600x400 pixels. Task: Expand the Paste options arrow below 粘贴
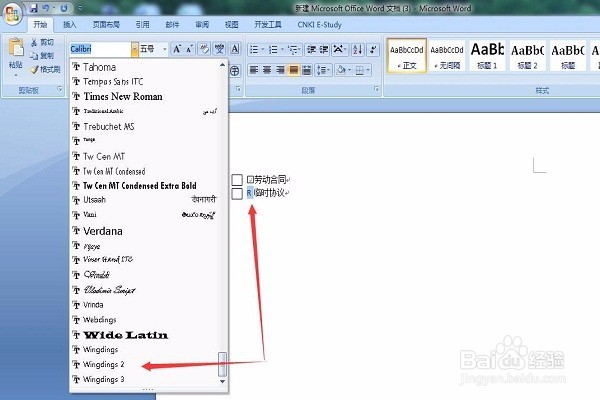[16, 75]
